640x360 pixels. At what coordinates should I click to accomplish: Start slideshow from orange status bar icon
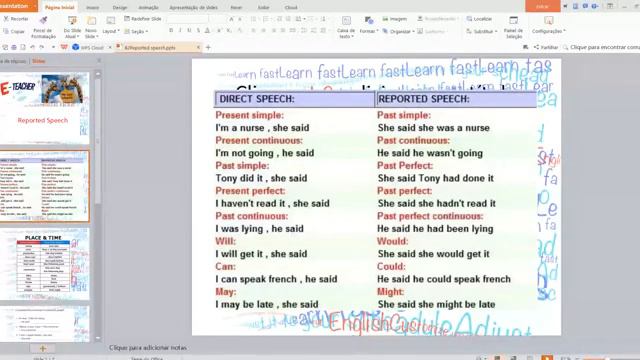(547, 358)
